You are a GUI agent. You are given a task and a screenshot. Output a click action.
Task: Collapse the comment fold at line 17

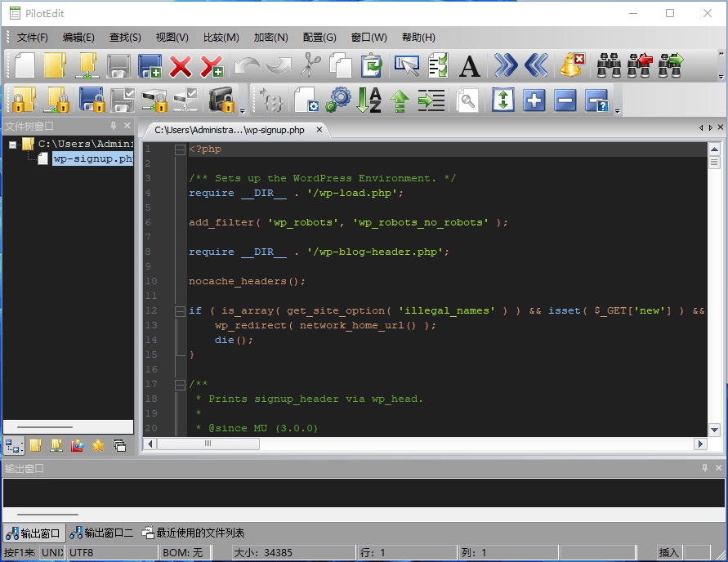point(179,384)
